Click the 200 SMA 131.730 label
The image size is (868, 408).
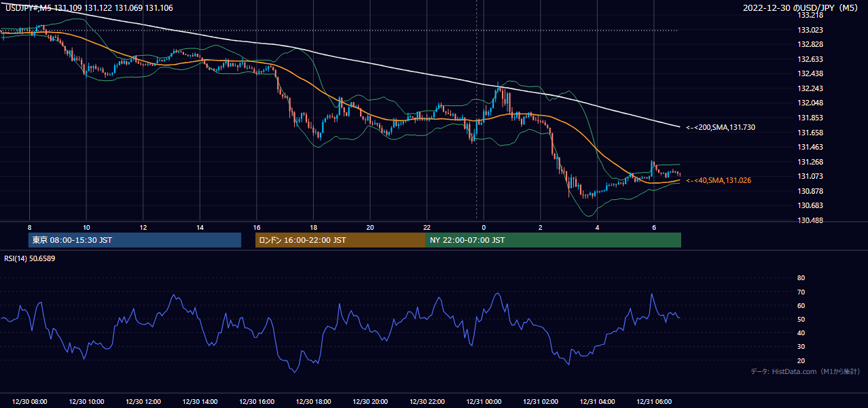tap(721, 127)
